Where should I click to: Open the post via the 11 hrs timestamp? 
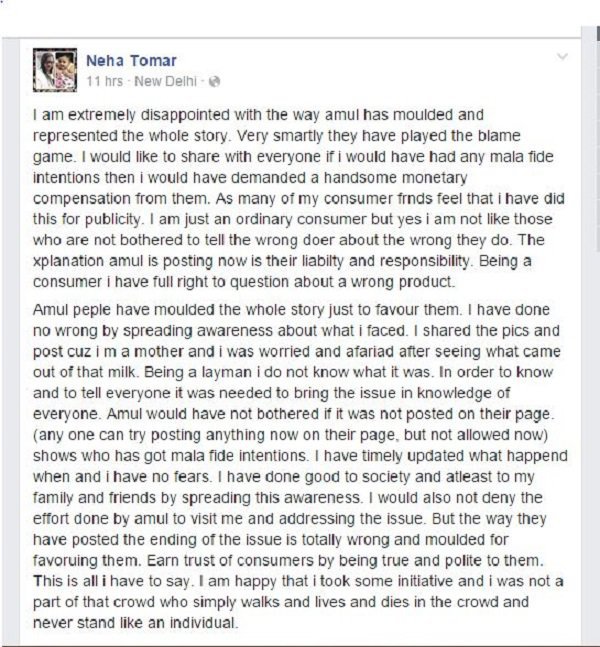click(104, 81)
